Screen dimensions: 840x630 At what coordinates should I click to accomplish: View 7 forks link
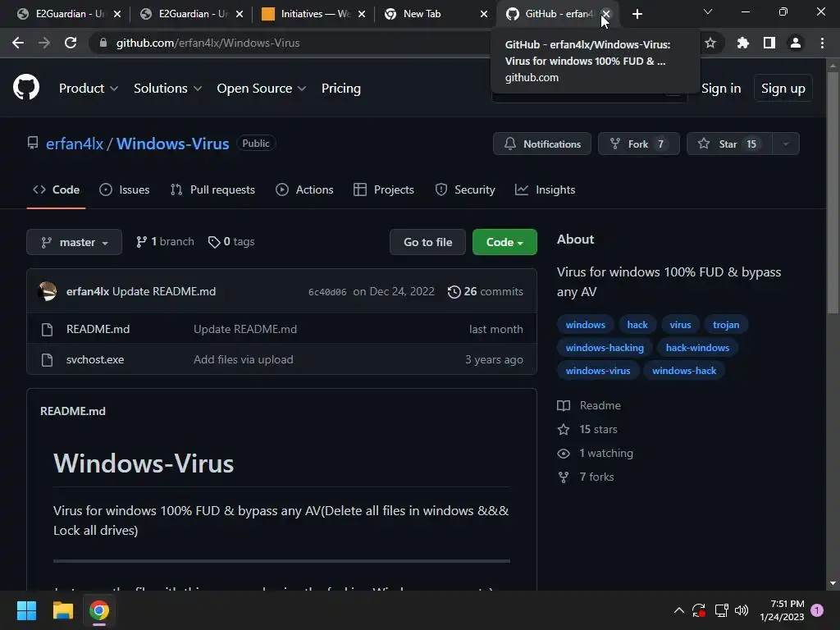coord(586,477)
